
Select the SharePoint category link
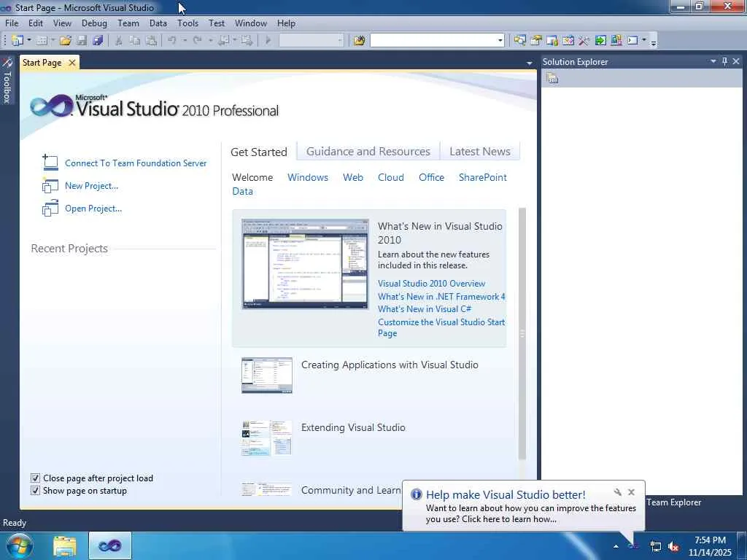point(483,177)
